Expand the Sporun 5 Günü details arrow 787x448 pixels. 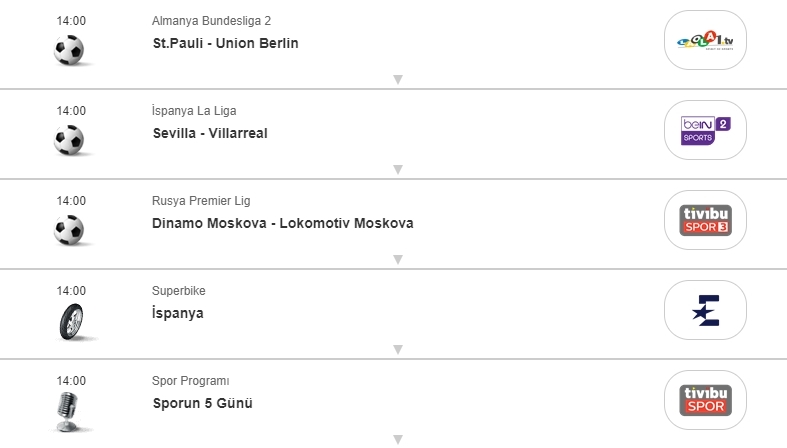pyautogui.click(x=397, y=439)
